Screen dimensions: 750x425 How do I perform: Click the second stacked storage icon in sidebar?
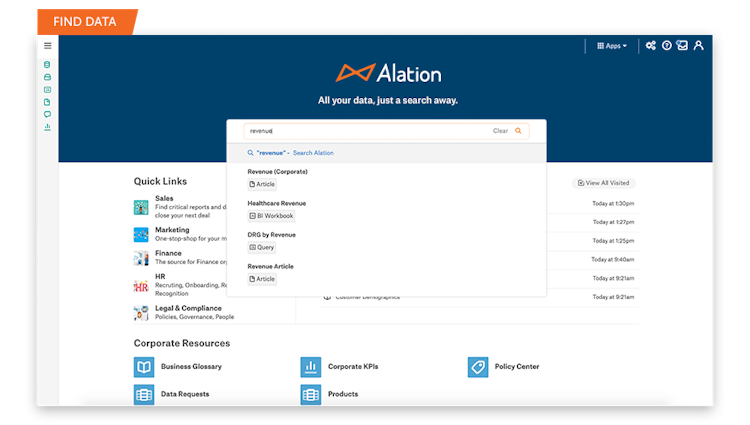click(x=47, y=77)
